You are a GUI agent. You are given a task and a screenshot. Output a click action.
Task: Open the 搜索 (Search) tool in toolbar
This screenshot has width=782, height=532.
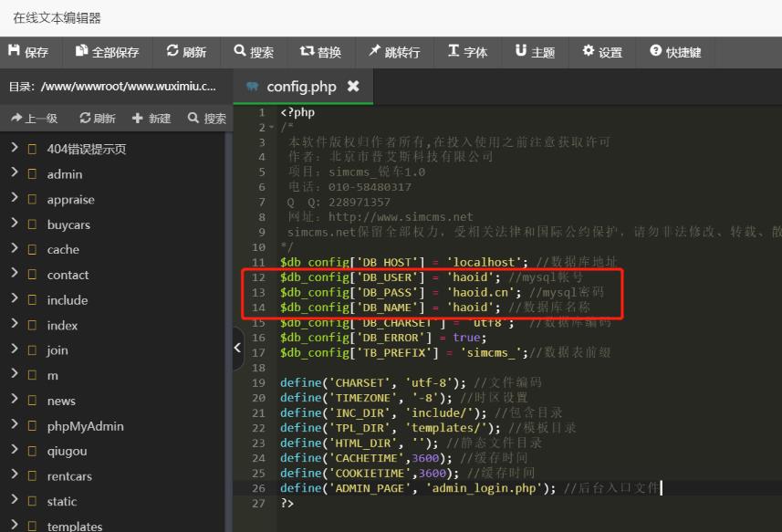point(240,51)
